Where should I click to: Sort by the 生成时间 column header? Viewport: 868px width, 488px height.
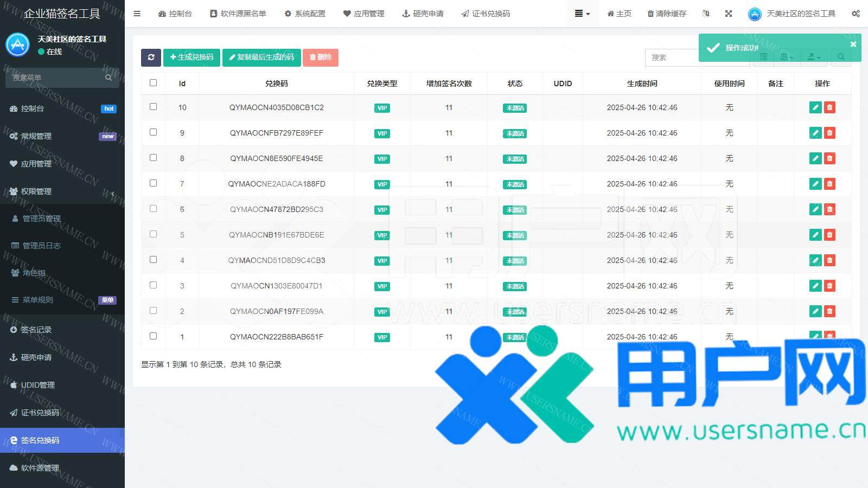[x=642, y=84]
